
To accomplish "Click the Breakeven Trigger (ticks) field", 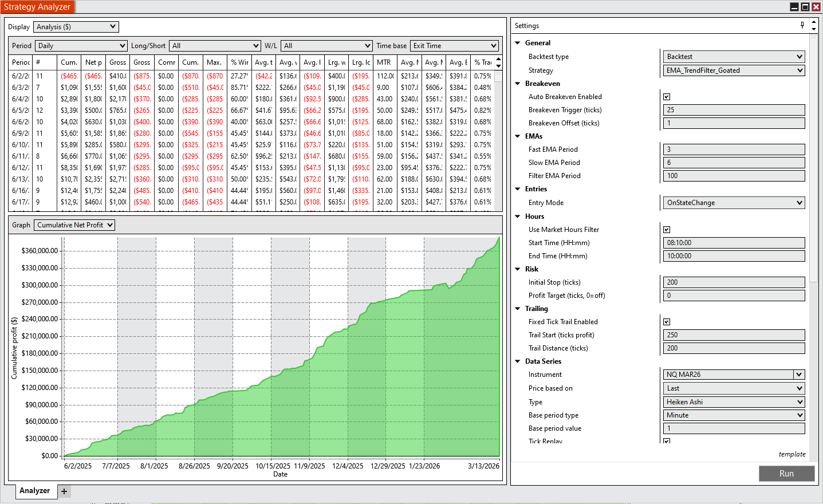I will pos(734,110).
